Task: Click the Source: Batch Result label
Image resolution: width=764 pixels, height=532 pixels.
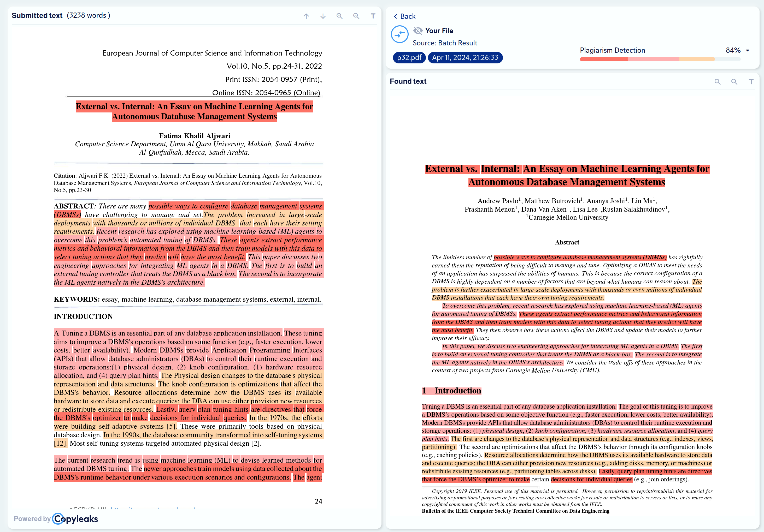Action: pyautogui.click(x=445, y=43)
